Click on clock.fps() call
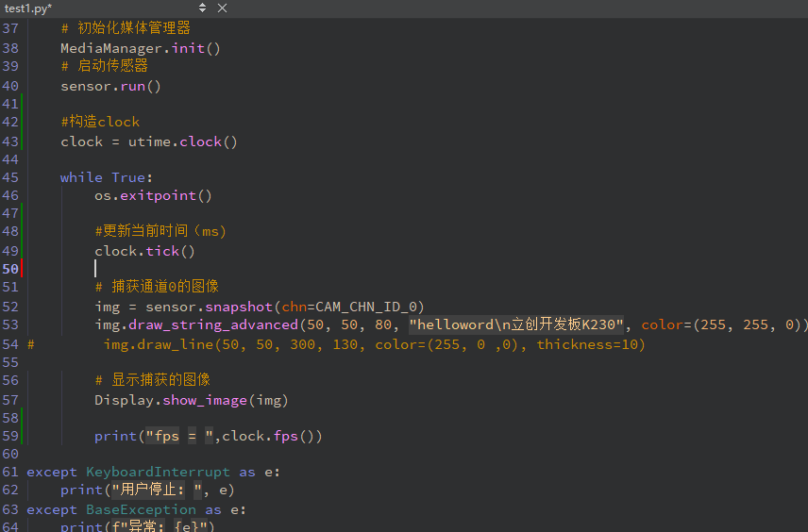The width and height of the screenshot is (808, 532). coord(267,436)
